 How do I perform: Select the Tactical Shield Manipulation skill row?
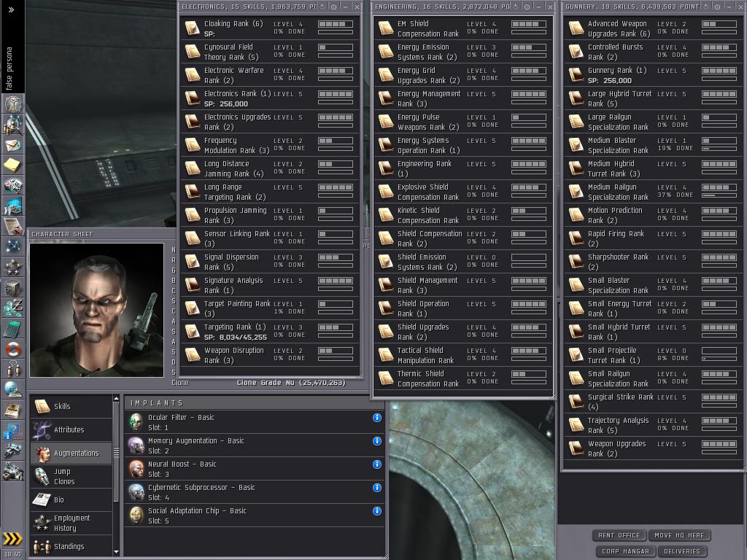pyautogui.click(x=463, y=355)
